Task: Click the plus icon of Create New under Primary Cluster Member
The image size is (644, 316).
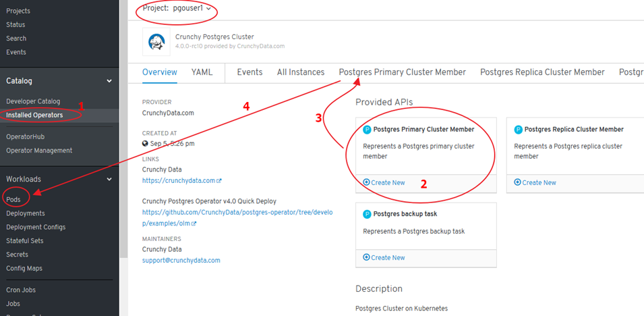Action: pos(366,182)
